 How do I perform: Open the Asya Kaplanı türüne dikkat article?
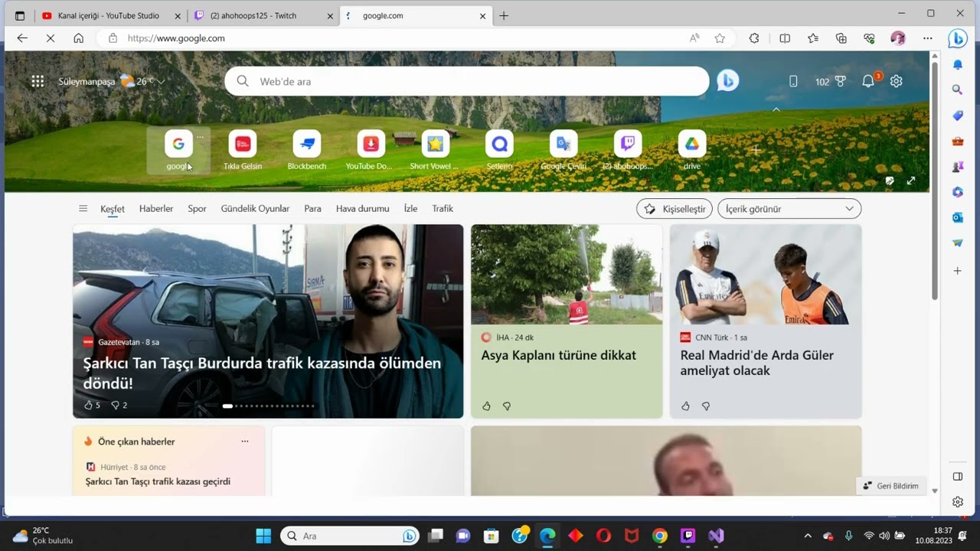(558, 355)
